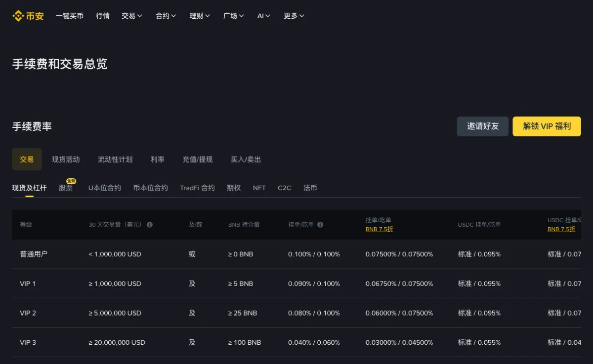The image size is (593, 364).
Task: Expand the 交易 navigation dropdown
Action: click(132, 16)
